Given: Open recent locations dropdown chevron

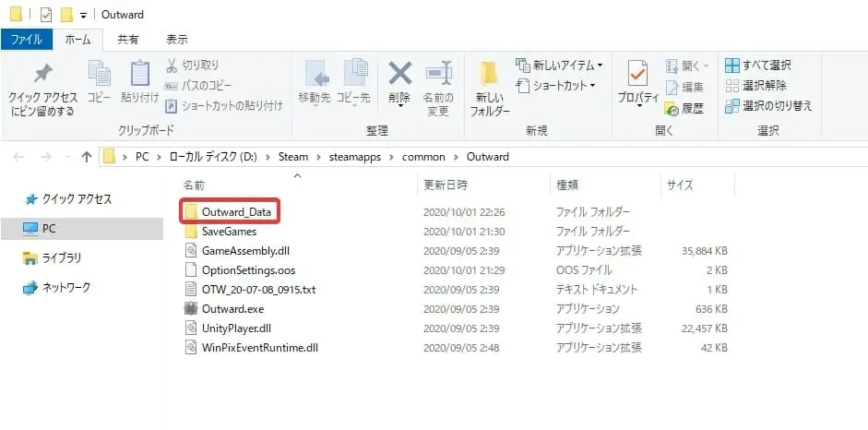Looking at the screenshot, I should click(x=67, y=157).
